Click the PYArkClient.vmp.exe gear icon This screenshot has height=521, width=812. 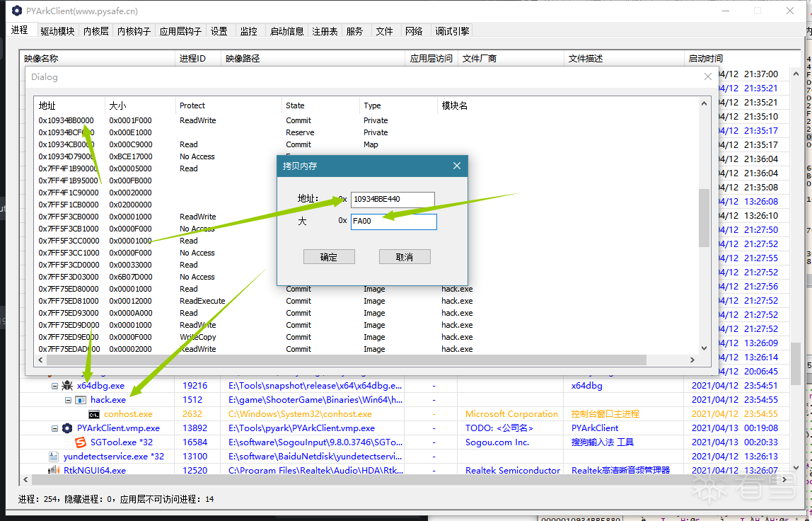pyautogui.click(x=66, y=428)
